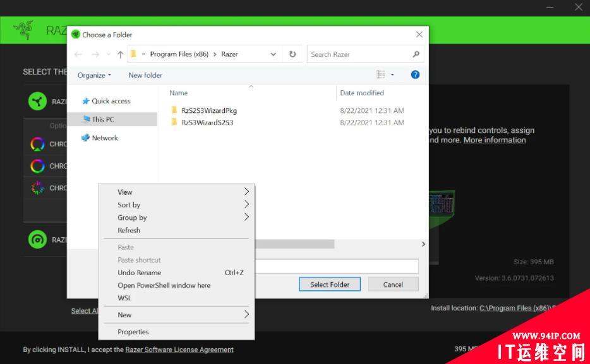
Task: Click the Cancel button
Action: [393, 285]
